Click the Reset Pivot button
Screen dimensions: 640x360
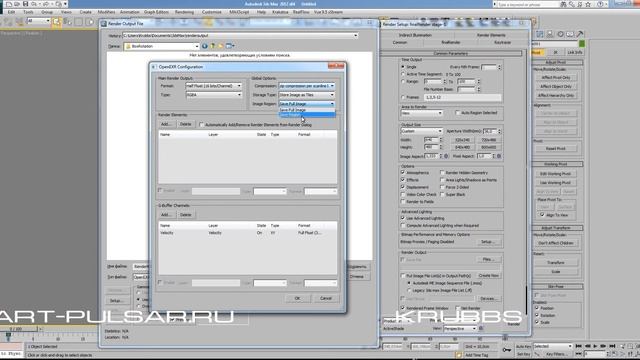point(556,149)
